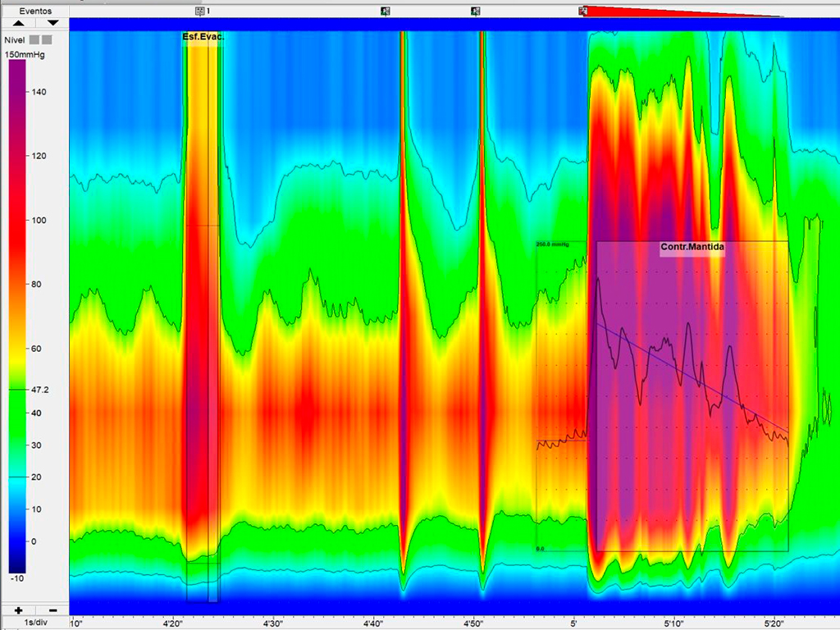The height and width of the screenshot is (630, 840).
Task: Select event marker 1 above Esf.Evac.
Action: [x=201, y=11]
